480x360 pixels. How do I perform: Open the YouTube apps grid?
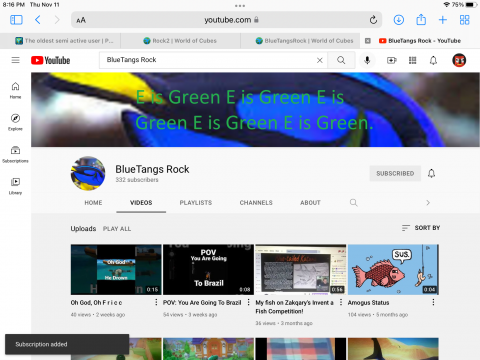pos(412,60)
